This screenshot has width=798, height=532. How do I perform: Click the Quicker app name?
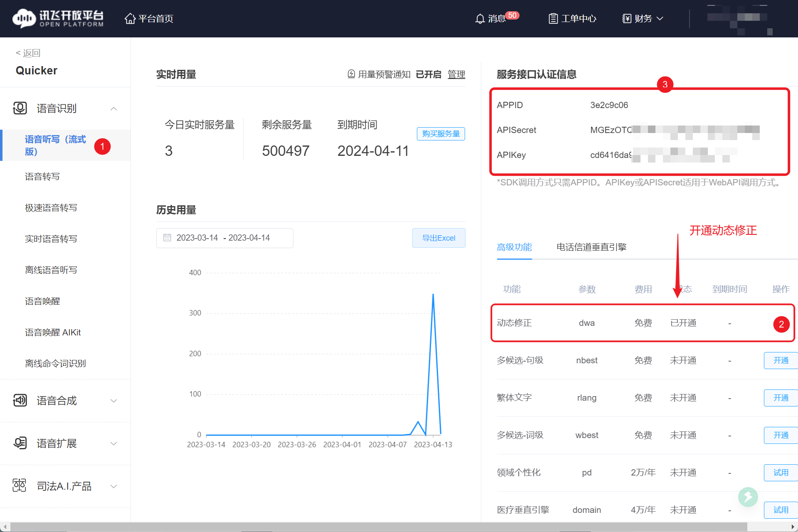click(37, 71)
